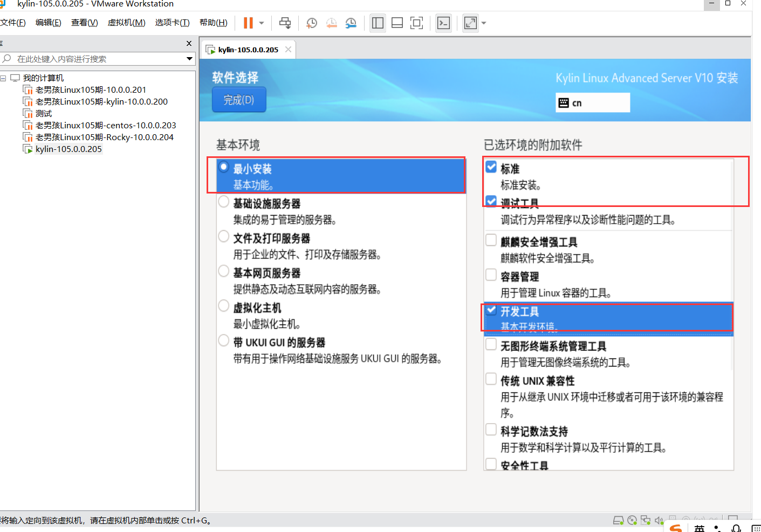Open the 帮助(H) menu
This screenshot has height=532, width=761.
(x=214, y=23)
